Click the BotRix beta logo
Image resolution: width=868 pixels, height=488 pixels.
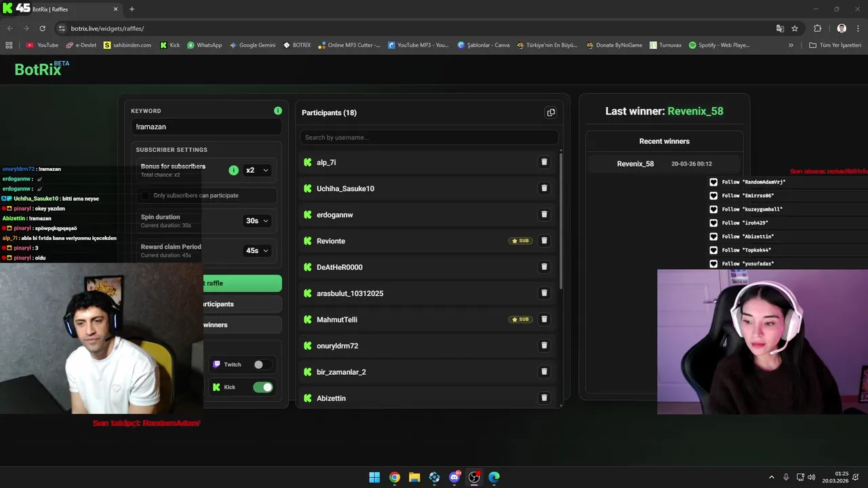tap(41, 68)
